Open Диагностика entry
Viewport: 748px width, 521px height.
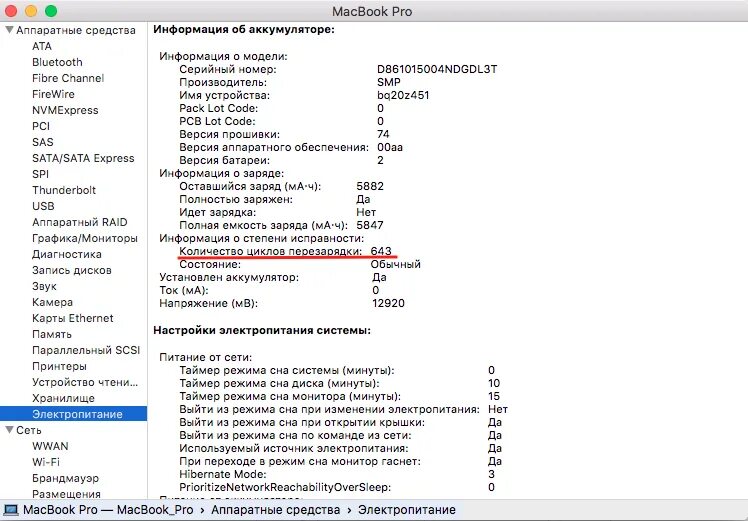tap(67, 254)
